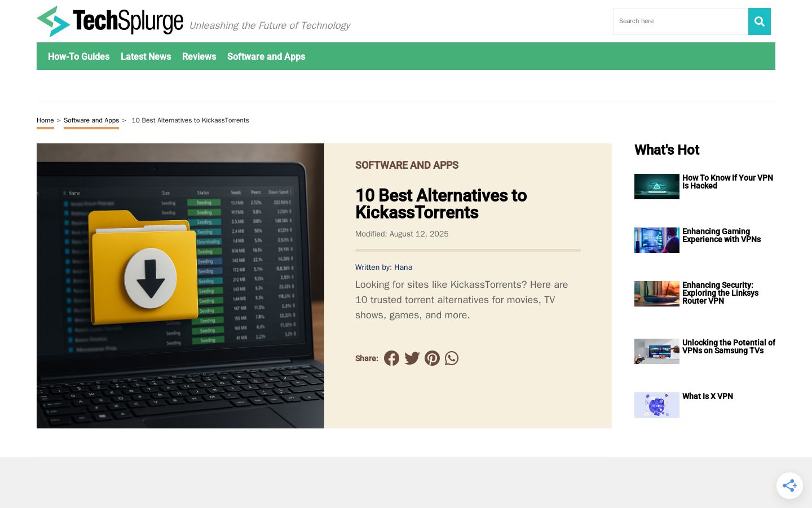Click SOFTWARE AND APPS category heading
Viewport: 812px width, 508px height.
[x=407, y=165]
